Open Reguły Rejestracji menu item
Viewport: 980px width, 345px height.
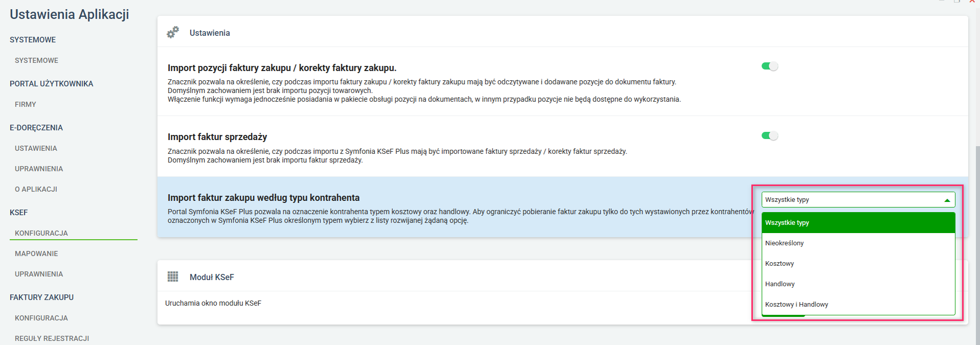click(52, 338)
